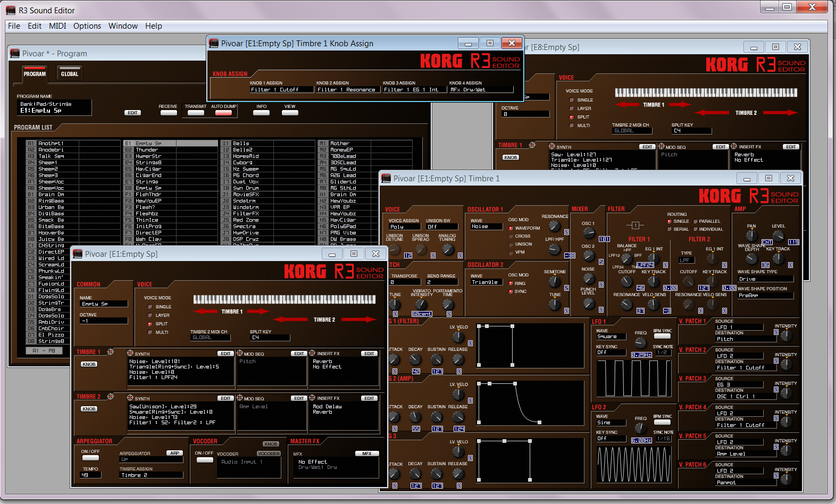Click the RECEIVE button in the Program window
The width and height of the screenshot is (836, 504).
168,113
